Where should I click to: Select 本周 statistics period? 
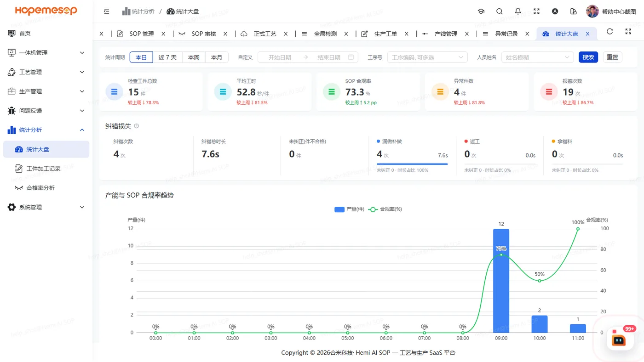194,57
